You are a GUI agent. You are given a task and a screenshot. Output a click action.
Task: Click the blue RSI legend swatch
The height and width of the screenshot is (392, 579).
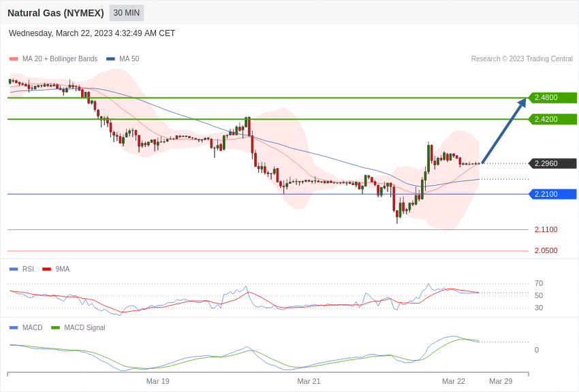coord(14,269)
